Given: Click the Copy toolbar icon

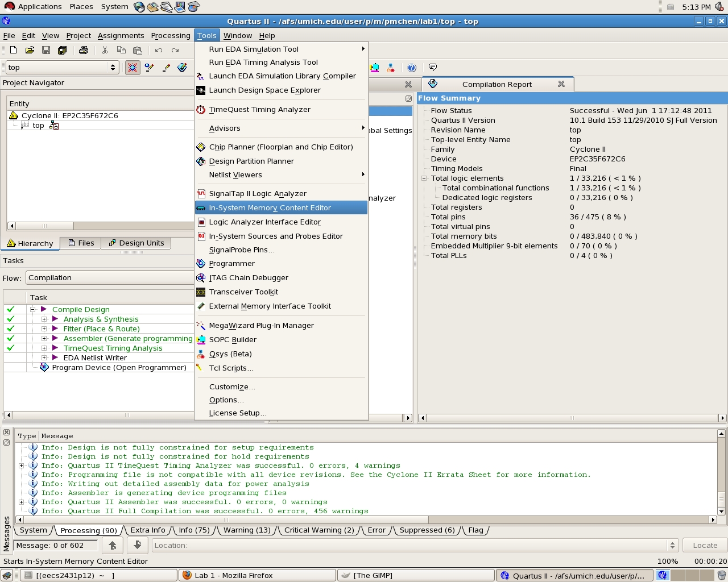Looking at the screenshot, I should coord(121,50).
